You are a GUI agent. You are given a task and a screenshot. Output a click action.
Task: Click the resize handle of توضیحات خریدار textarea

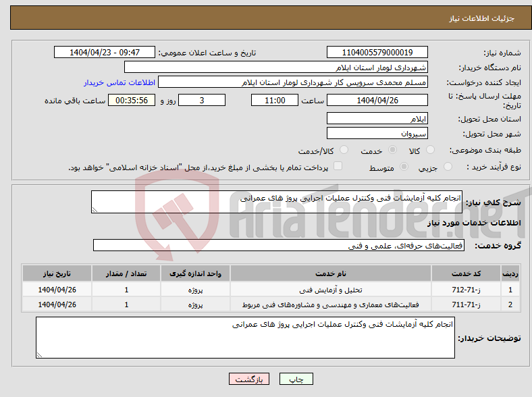[39, 355]
